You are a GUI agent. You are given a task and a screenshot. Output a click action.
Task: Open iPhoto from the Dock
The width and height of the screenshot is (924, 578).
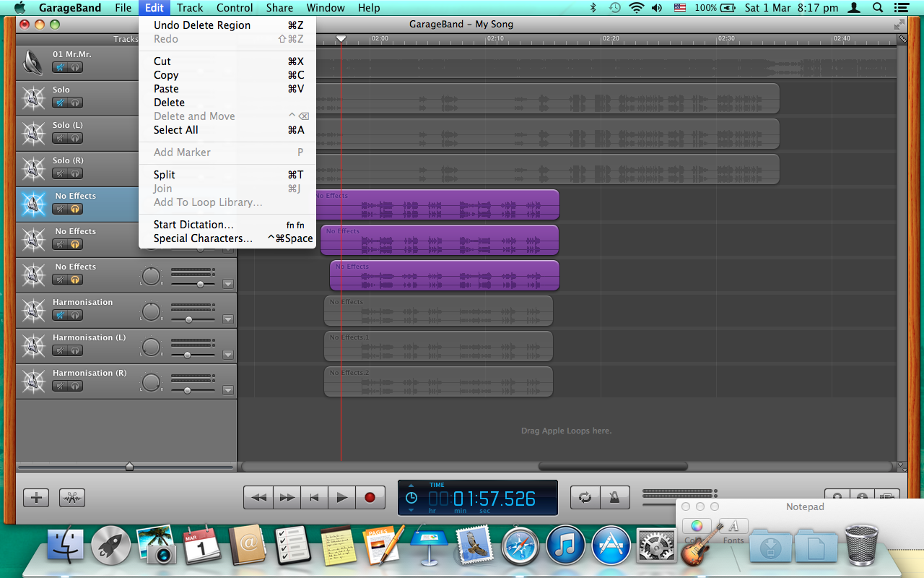tap(157, 545)
